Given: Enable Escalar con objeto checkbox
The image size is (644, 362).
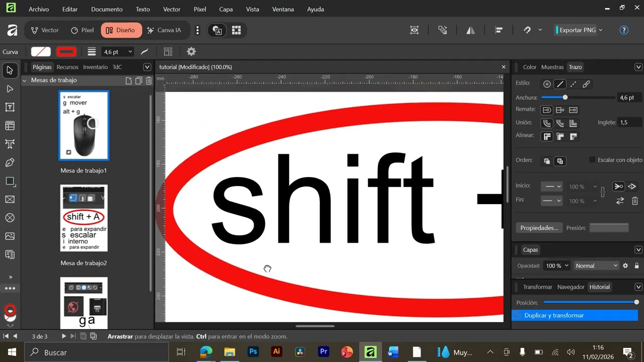Looking at the screenshot, I should point(592,160).
